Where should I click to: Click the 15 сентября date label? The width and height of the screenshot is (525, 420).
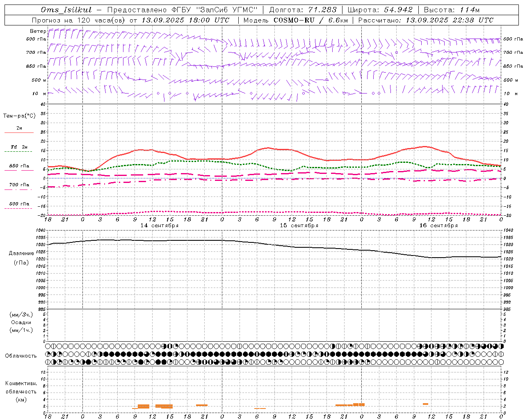[299, 225]
